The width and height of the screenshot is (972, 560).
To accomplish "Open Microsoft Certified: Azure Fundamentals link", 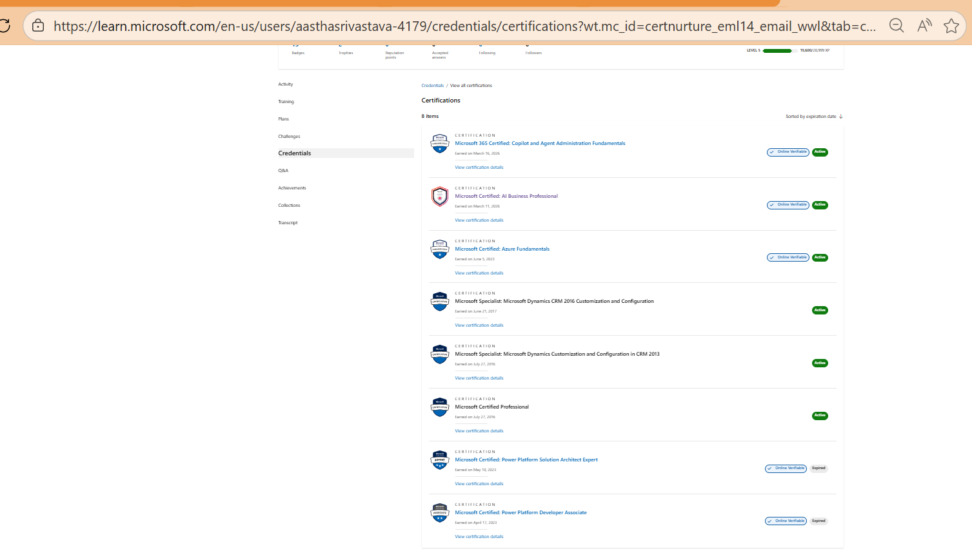I will point(502,249).
